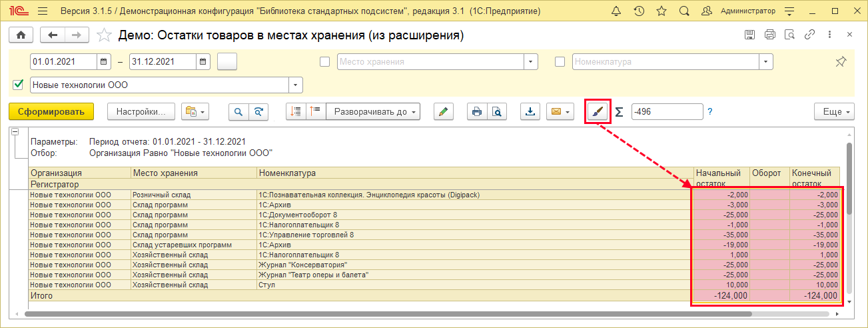Go to the home page icon
The image size is (868, 328).
point(21,35)
